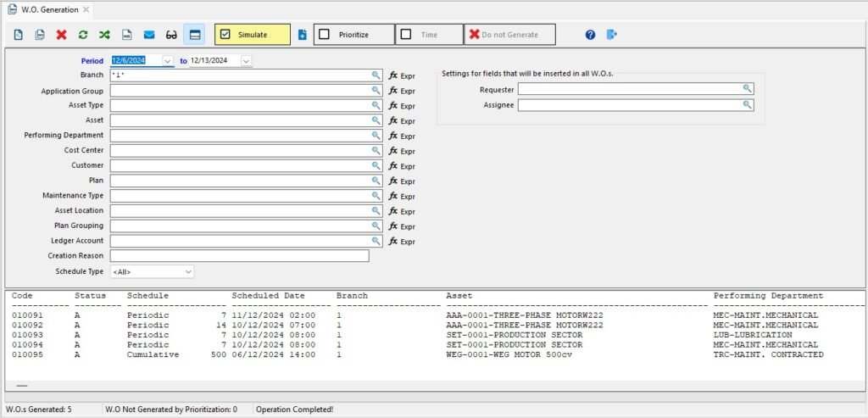Click LUB-LUBRICATION department text
This screenshot has width=868, height=418.
point(753,335)
